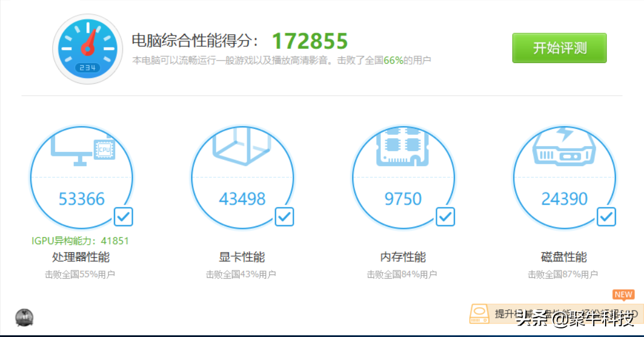
Task: Click the 击败全国43%用户 text
Action: coord(241,275)
